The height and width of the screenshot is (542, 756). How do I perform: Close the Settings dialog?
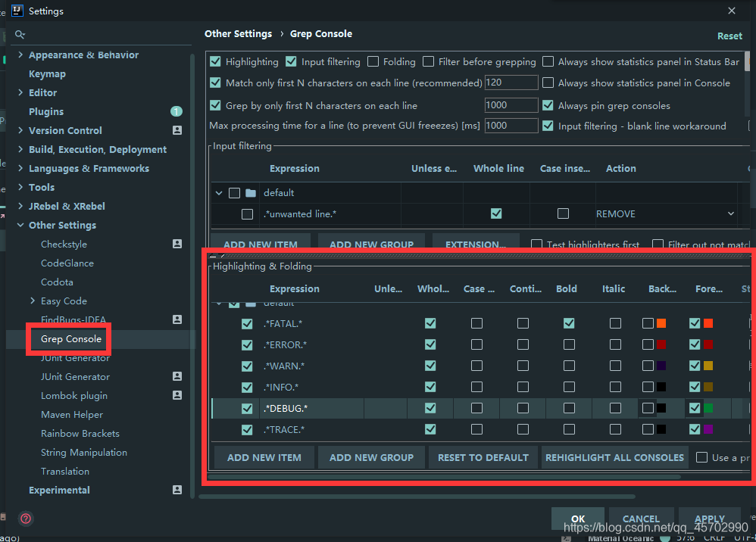(x=732, y=11)
